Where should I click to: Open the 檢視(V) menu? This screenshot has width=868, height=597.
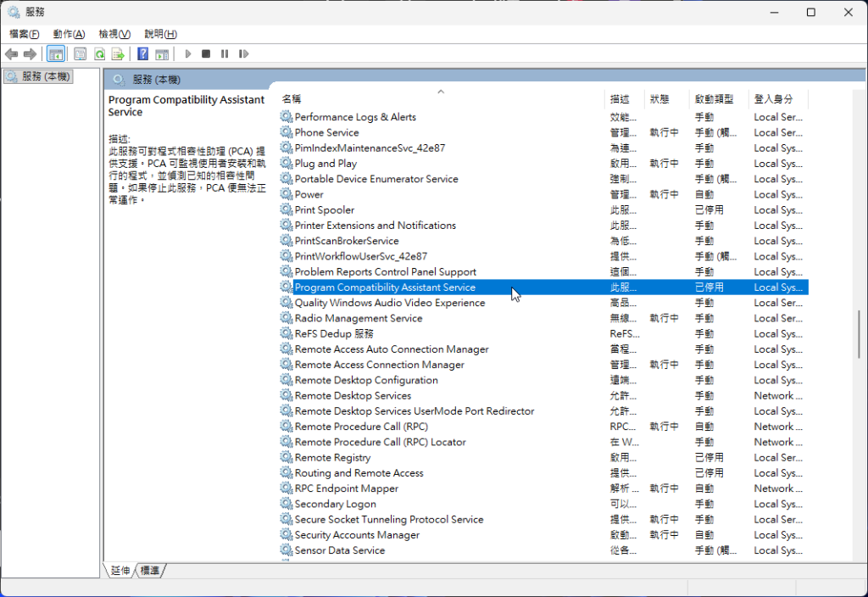114,34
